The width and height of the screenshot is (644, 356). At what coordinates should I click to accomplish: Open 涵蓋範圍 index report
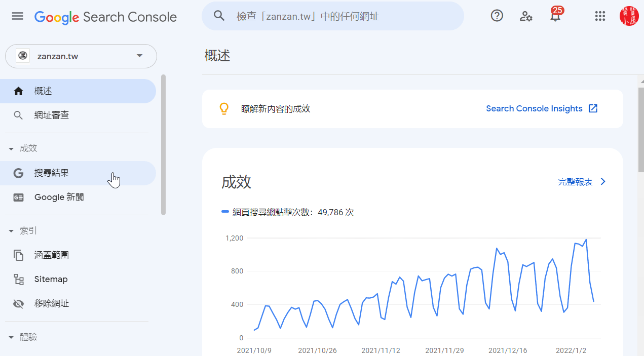78,255
